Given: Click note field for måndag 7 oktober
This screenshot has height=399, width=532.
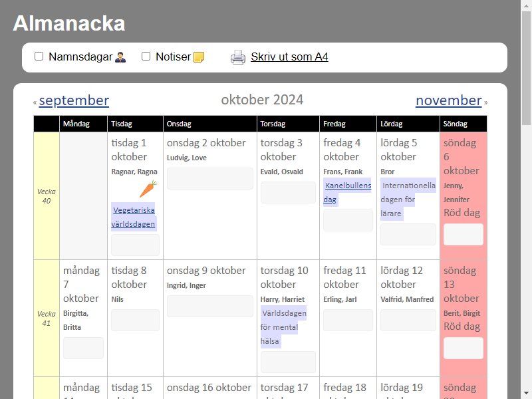Looking at the screenshot, I should tap(83, 348).
